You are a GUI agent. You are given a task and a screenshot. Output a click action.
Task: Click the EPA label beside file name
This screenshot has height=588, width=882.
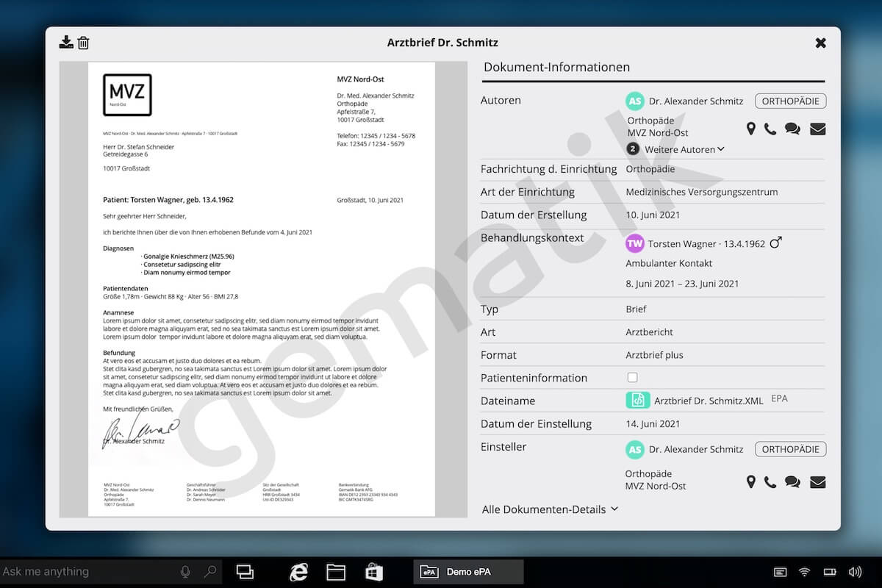pyautogui.click(x=779, y=399)
